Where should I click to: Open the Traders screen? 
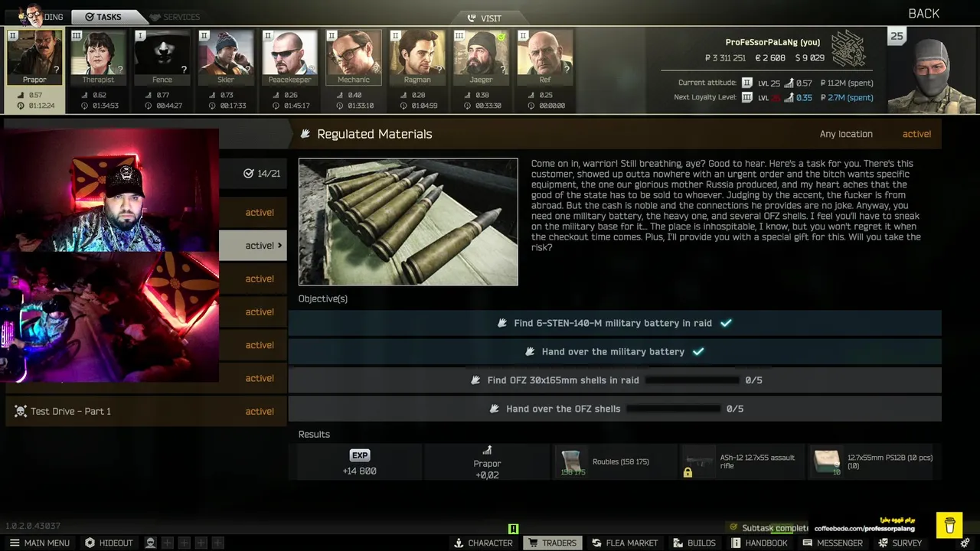coord(552,543)
